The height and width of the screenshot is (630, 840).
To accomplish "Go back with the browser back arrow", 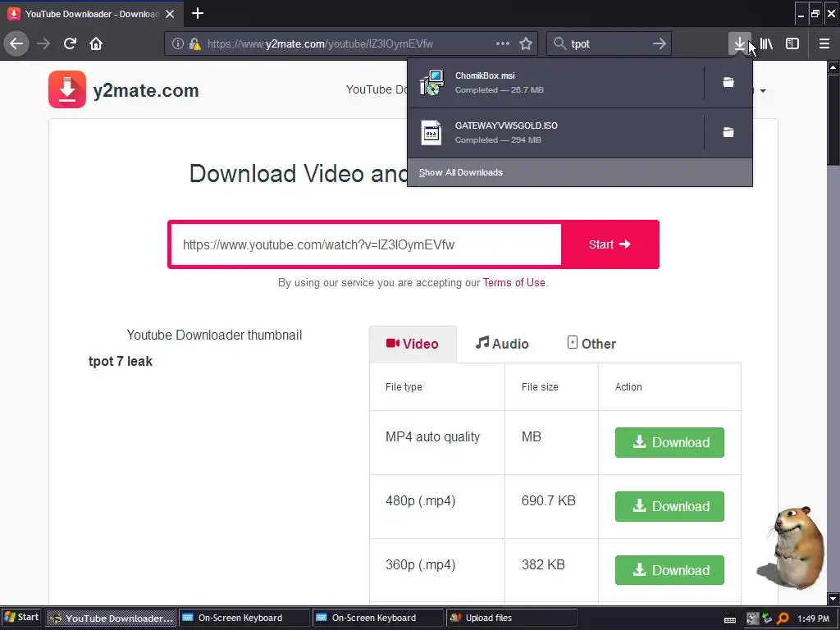I will pos(16,43).
